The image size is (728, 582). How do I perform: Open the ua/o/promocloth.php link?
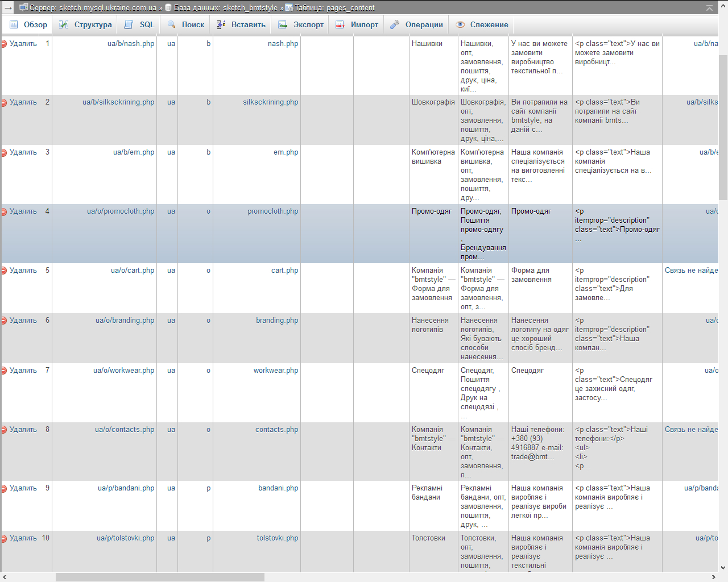click(121, 211)
